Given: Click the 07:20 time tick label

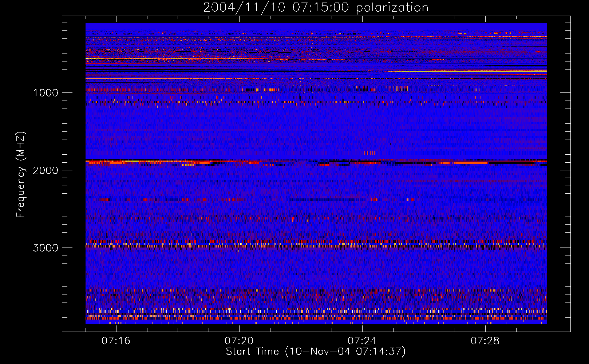Looking at the screenshot, I should point(239,341).
